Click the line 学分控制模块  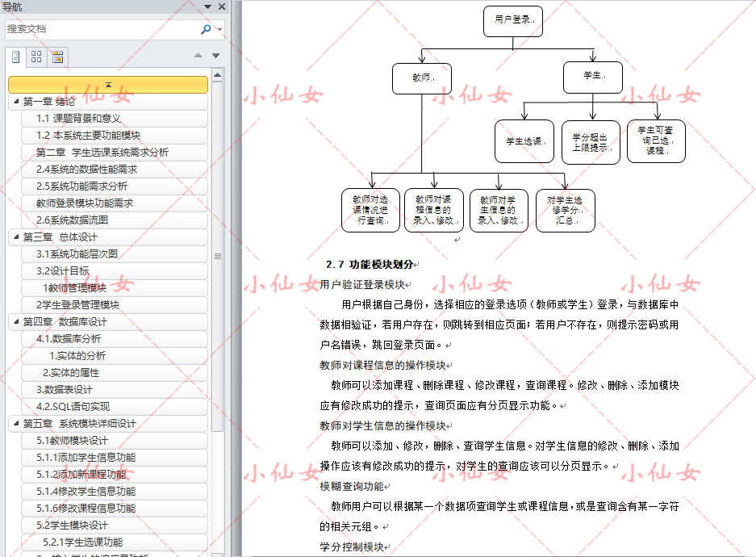352,547
